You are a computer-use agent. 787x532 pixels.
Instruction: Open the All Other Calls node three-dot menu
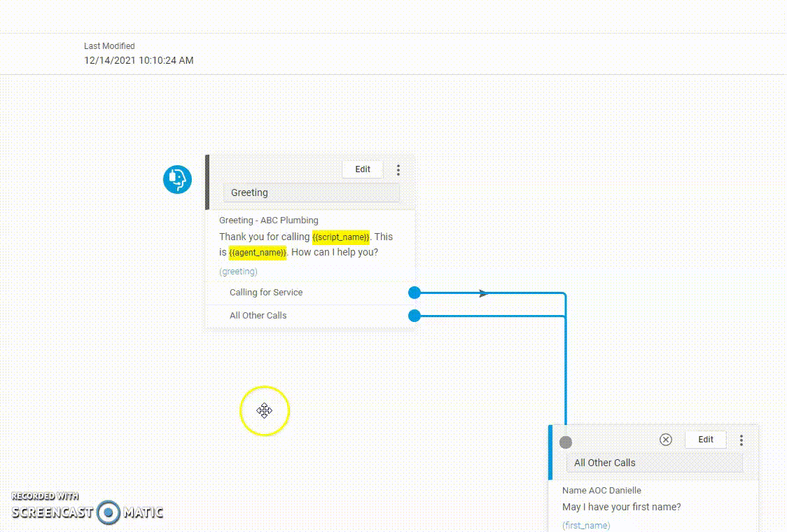(x=741, y=440)
